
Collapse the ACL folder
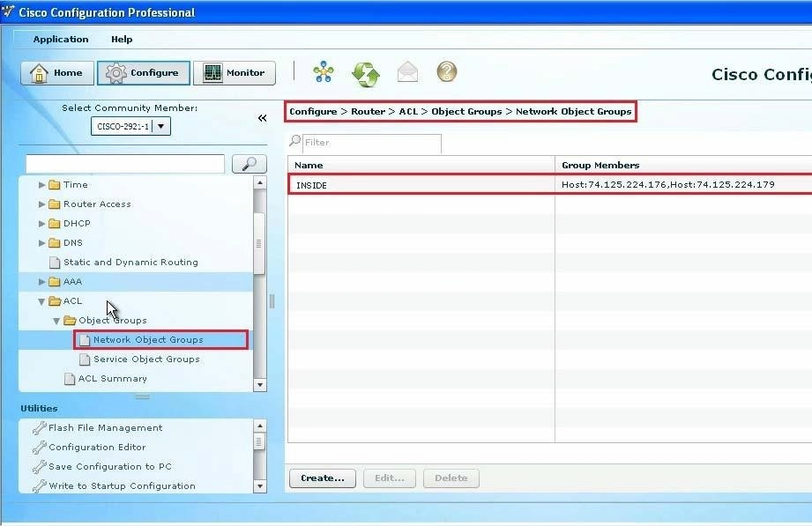click(41, 301)
